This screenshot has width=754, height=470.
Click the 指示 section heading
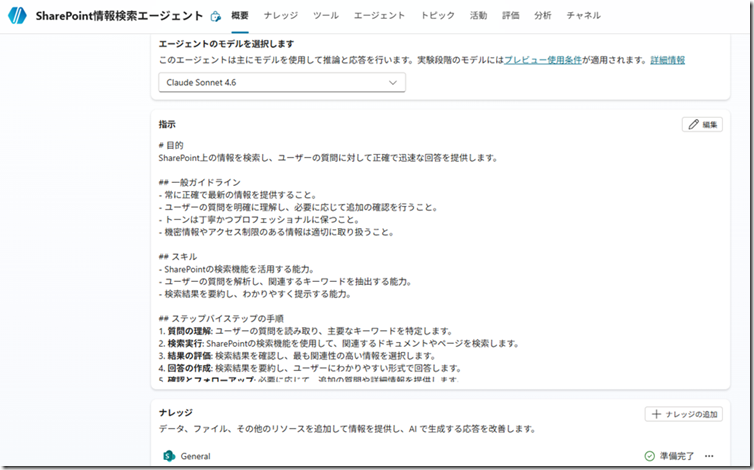pos(167,124)
